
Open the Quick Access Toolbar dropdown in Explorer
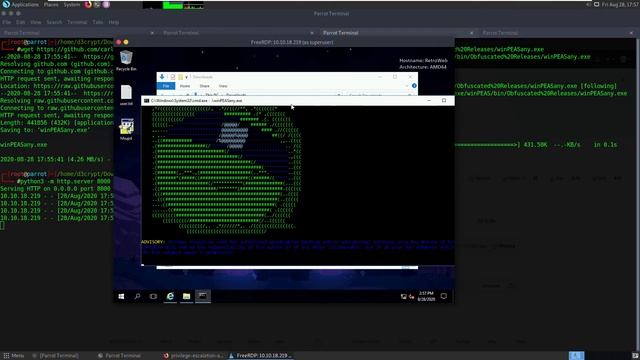[187, 77]
